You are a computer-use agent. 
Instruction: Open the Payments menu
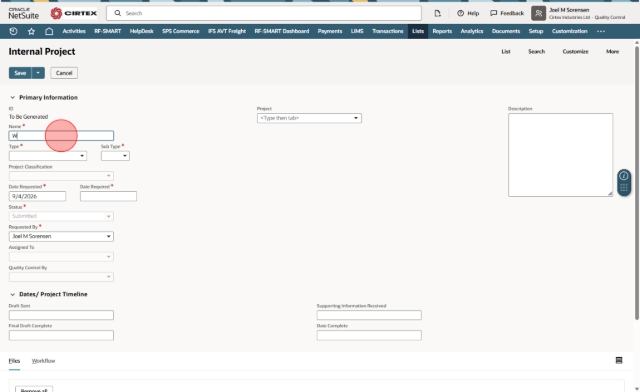330,31
